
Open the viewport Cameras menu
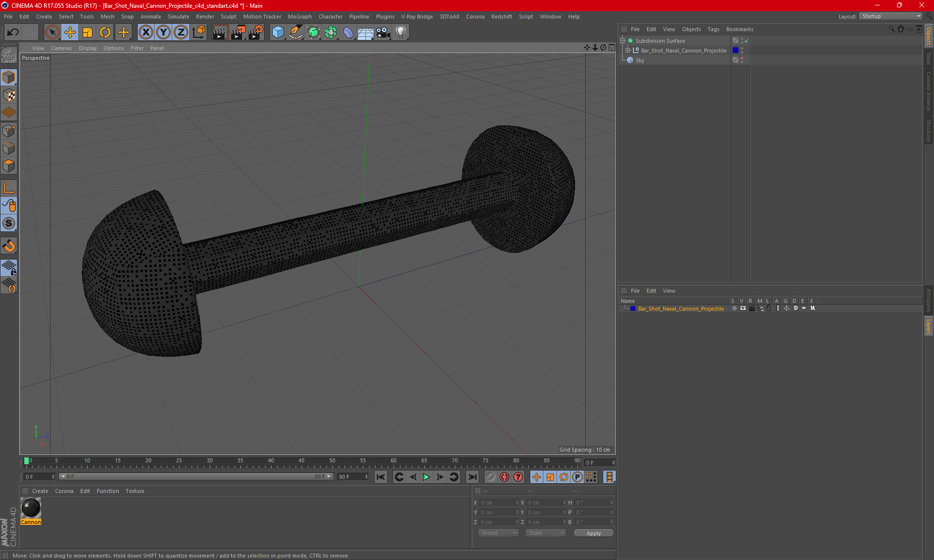click(x=61, y=48)
